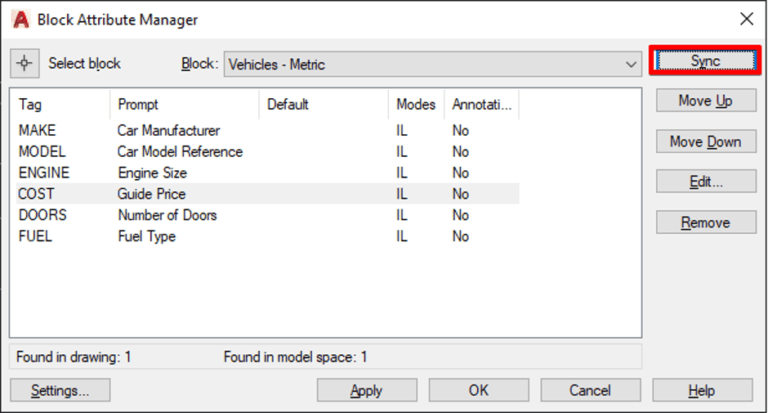Click the 'Select block' label
Viewport: 768px width, 413px height.
point(84,63)
